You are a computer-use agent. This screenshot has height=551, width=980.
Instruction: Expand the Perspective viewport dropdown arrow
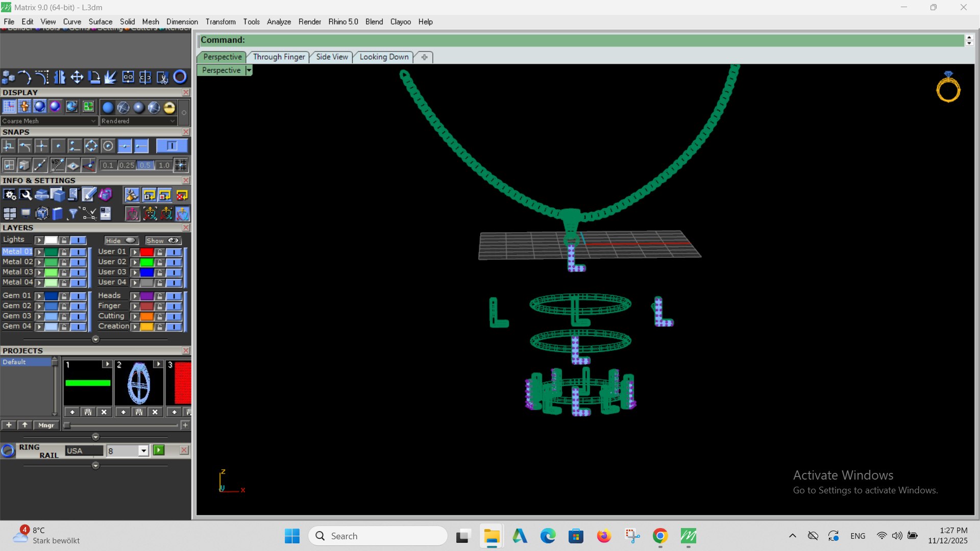coord(249,70)
